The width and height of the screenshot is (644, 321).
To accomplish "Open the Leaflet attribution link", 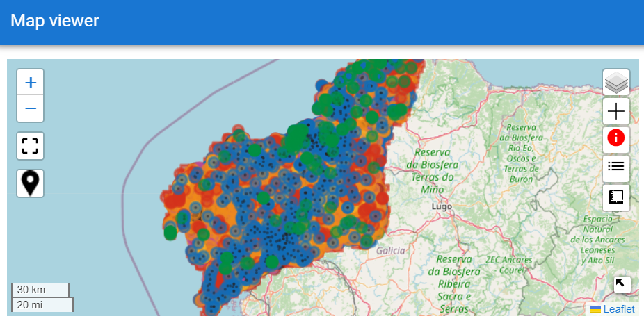I will click(618, 309).
